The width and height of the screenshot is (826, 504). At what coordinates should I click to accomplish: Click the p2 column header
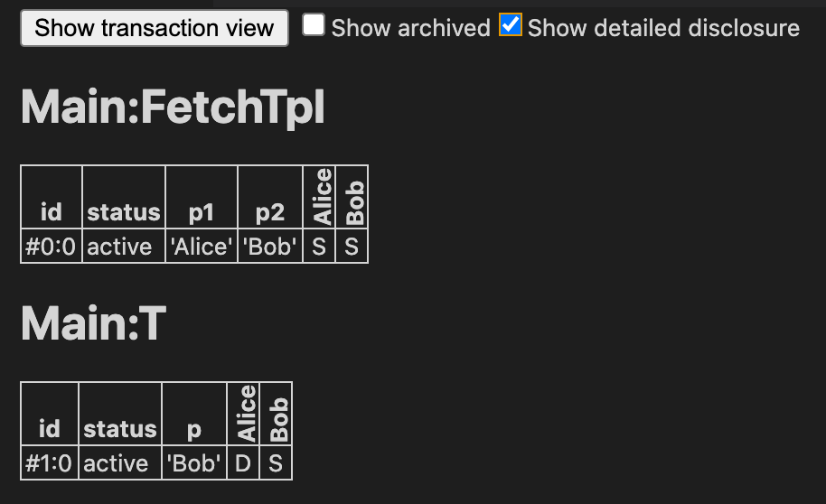pos(269,212)
